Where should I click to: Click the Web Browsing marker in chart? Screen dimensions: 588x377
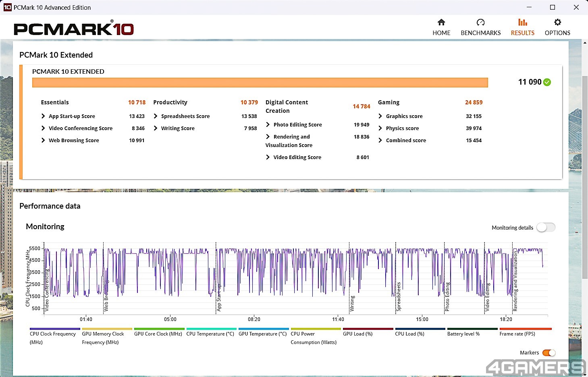coord(106,296)
